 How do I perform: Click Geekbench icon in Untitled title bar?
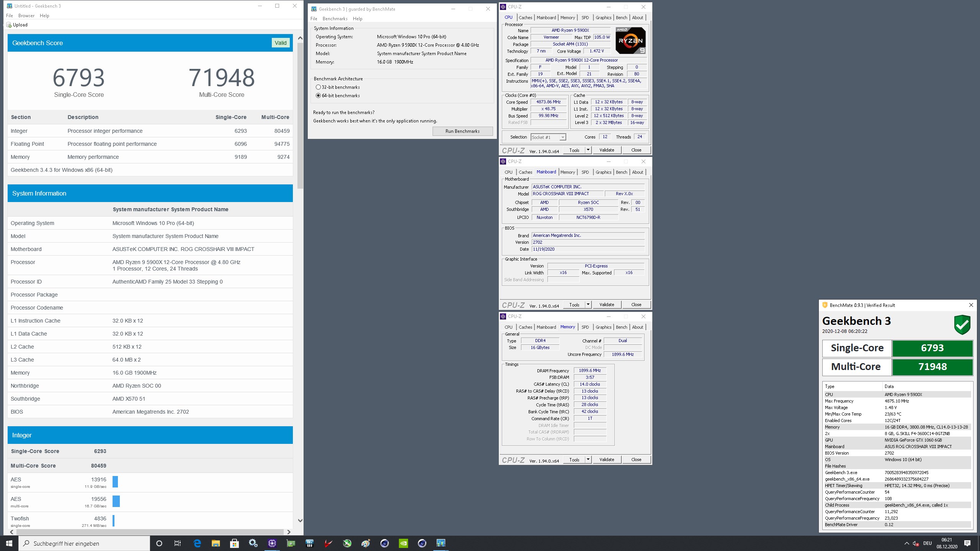(10, 6)
